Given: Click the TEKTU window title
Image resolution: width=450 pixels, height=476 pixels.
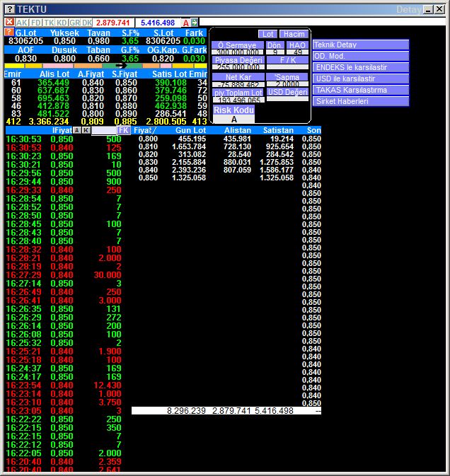Looking at the screenshot, I should [32, 9].
